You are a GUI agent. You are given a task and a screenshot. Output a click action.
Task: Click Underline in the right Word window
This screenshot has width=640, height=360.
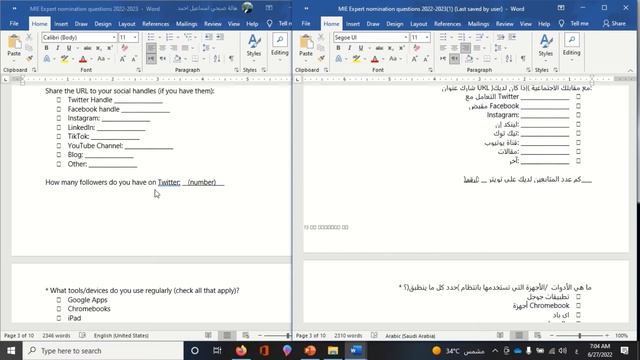click(361, 48)
